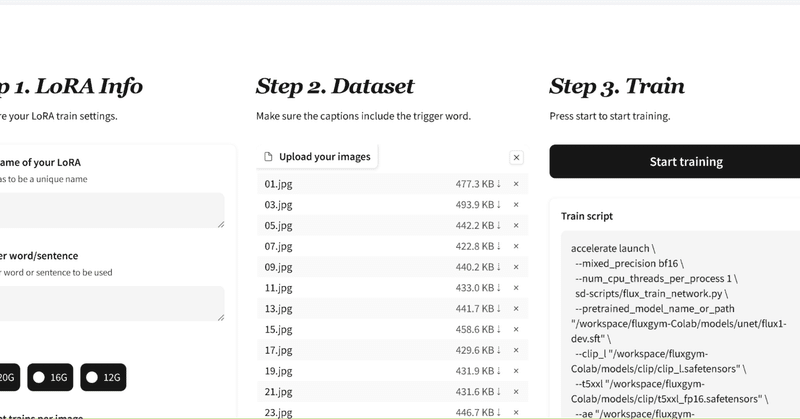Download 23.jpg via its 446.7 KB link

(x=478, y=412)
